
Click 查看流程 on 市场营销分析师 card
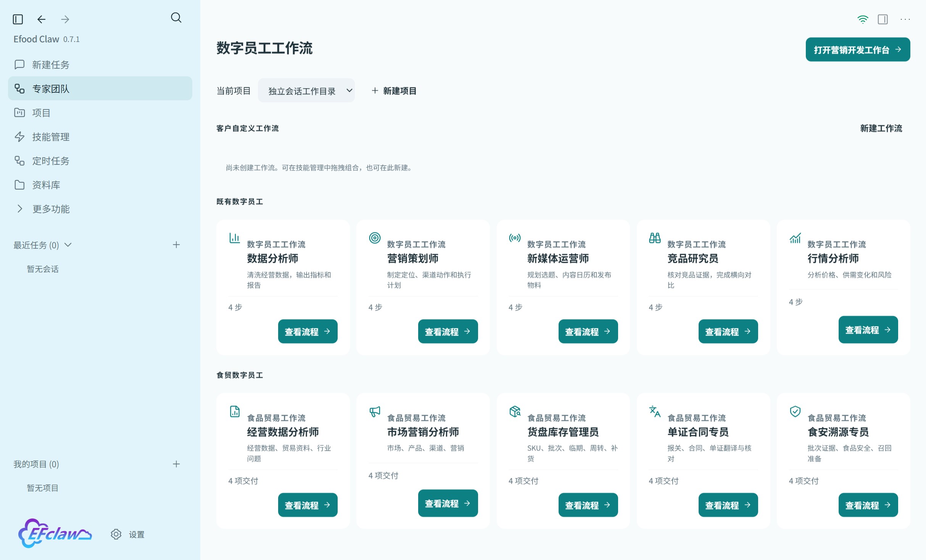448,504
